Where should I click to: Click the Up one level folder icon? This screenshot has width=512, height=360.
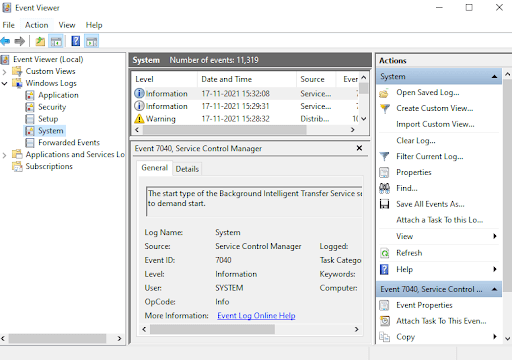(40, 41)
